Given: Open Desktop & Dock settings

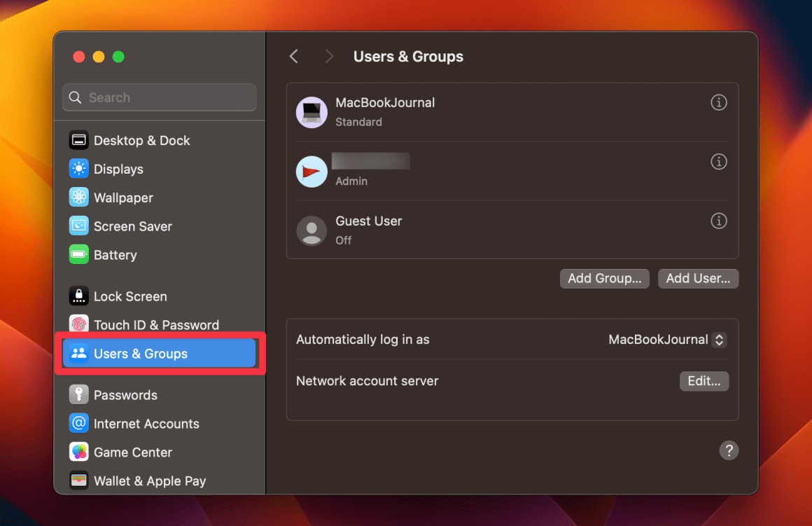Looking at the screenshot, I should (x=142, y=140).
